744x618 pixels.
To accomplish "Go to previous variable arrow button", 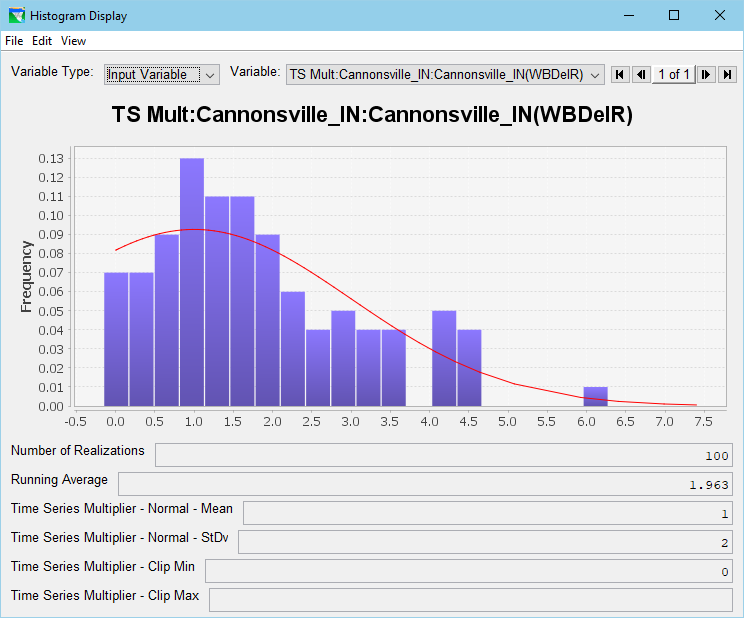I will click(640, 75).
